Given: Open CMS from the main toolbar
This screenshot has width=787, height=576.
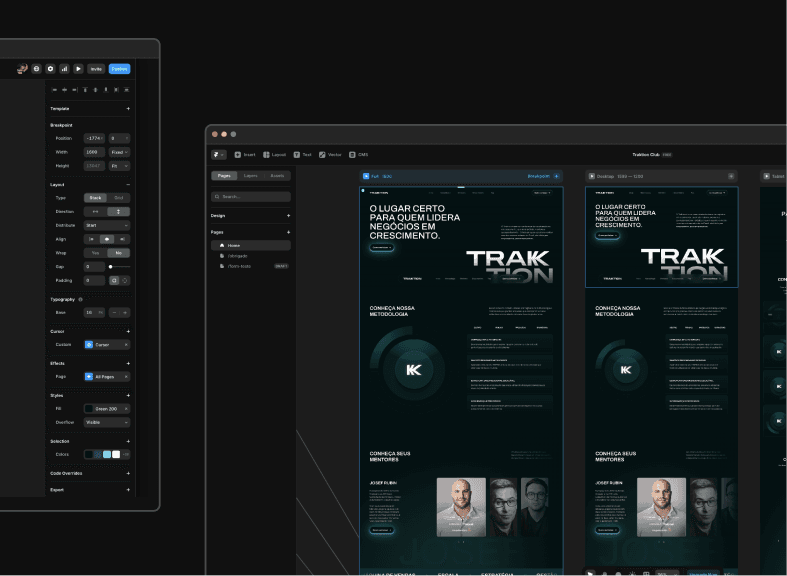Looking at the screenshot, I should point(359,155).
